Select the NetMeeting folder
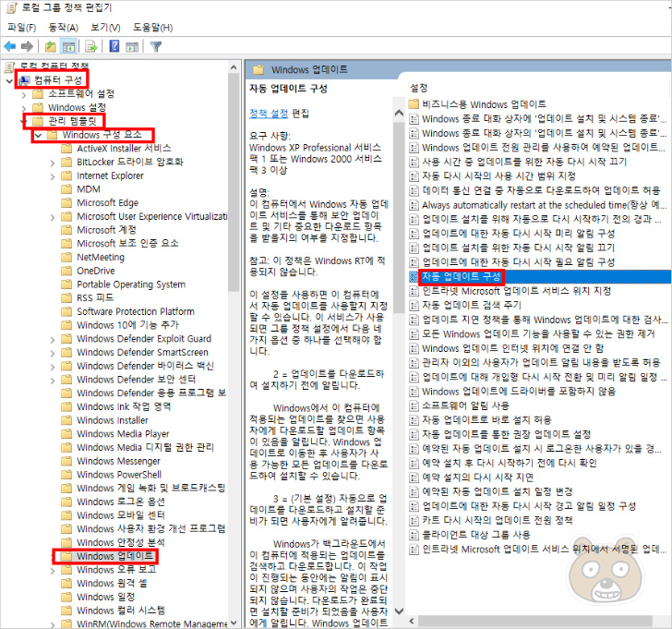Viewport: 672px width, 629px height. click(101, 258)
